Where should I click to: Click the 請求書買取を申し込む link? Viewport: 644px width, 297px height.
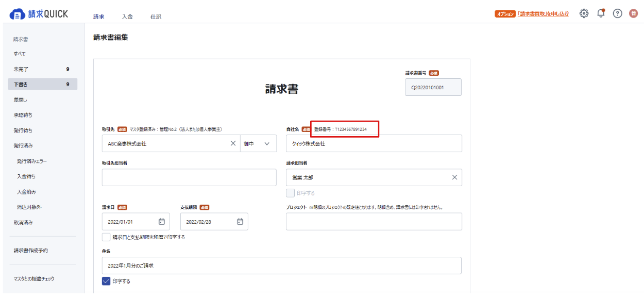click(544, 14)
